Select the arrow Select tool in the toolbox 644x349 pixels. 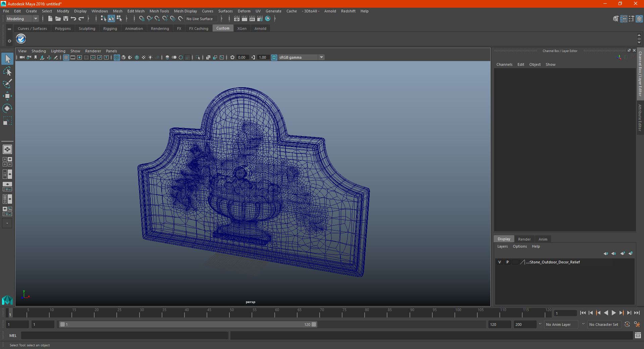7,59
